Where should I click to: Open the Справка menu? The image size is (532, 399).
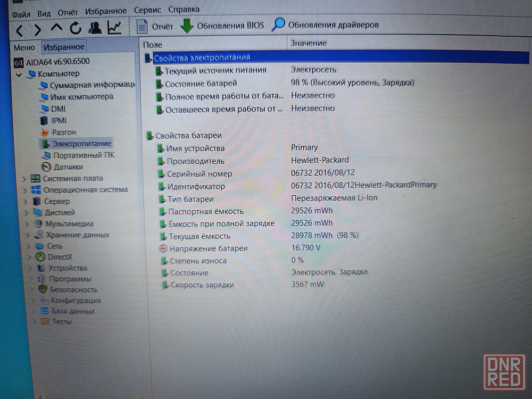point(184,10)
